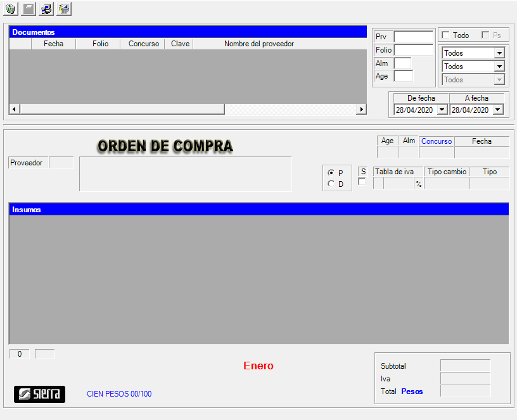Tick the S checkbox near Tabla de iva
The image size is (517, 420).
pos(362,182)
